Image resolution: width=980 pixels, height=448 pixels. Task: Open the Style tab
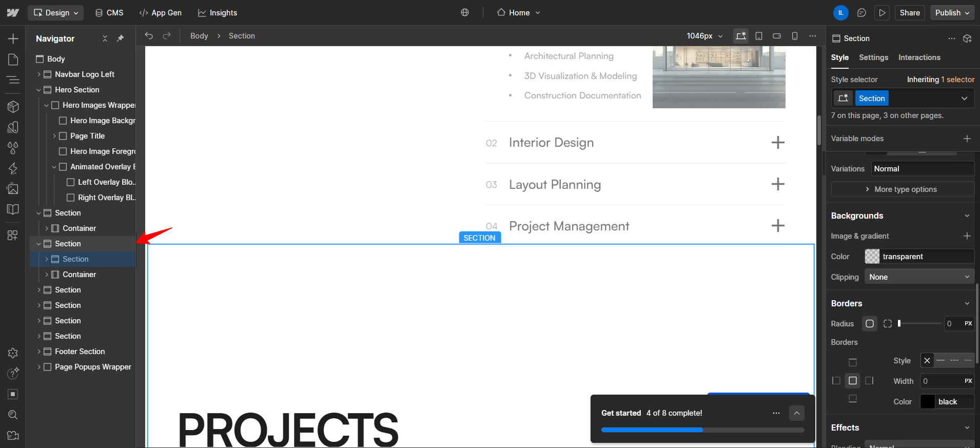pos(840,57)
